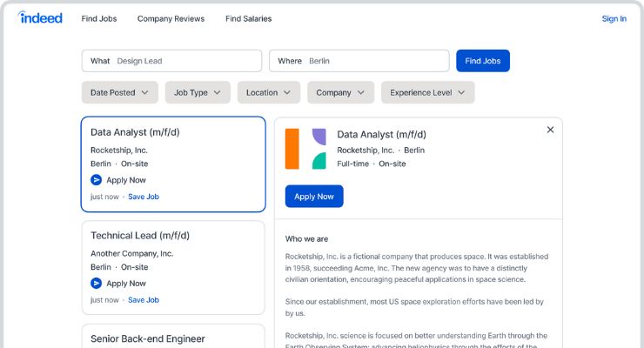Open the Senior Back-end Engineer listing
This screenshot has width=644, height=348.
point(173,336)
